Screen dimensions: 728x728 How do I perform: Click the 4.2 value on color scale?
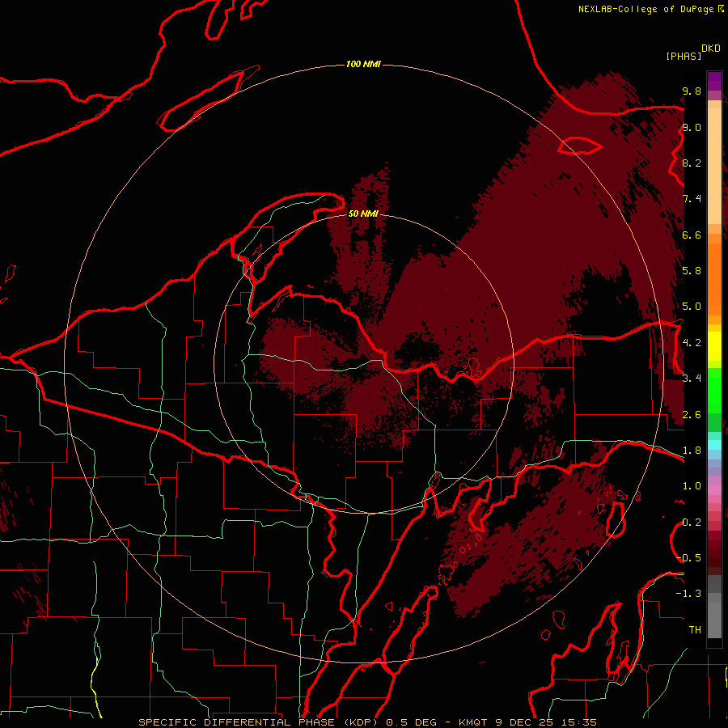pos(692,343)
